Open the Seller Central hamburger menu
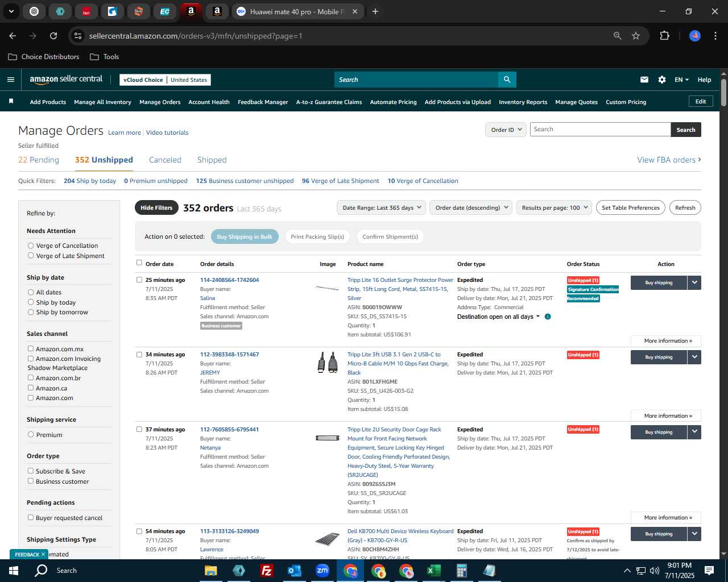This screenshot has height=582, width=728. coord(10,80)
